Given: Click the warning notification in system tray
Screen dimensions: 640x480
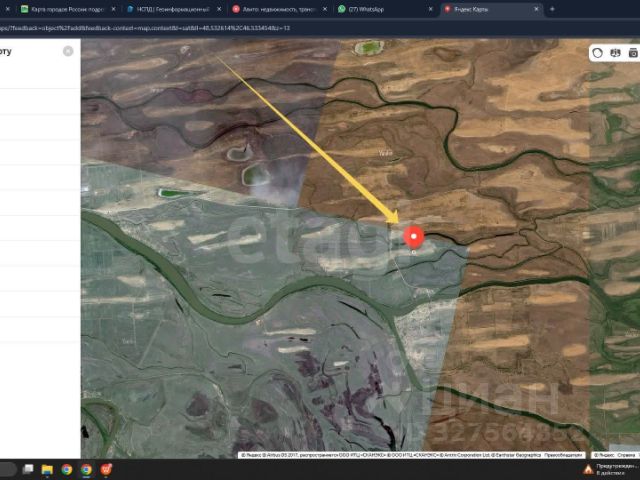Looking at the screenshot, I should pos(611,469).
